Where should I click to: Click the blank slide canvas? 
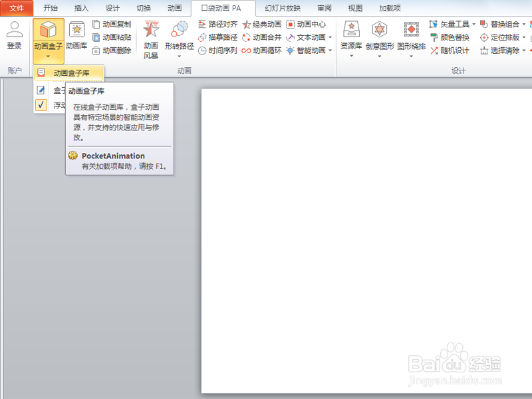click(x=367, y=241)
